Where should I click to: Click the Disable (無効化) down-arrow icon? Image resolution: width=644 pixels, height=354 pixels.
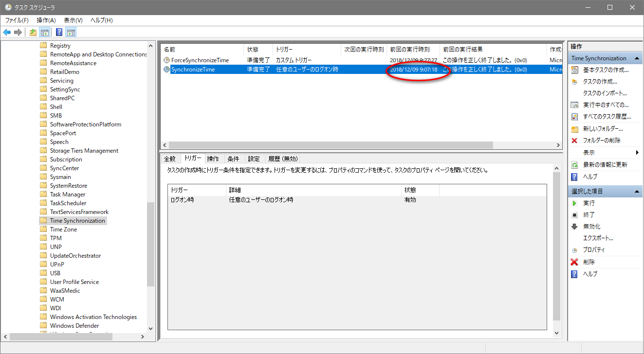574,227
